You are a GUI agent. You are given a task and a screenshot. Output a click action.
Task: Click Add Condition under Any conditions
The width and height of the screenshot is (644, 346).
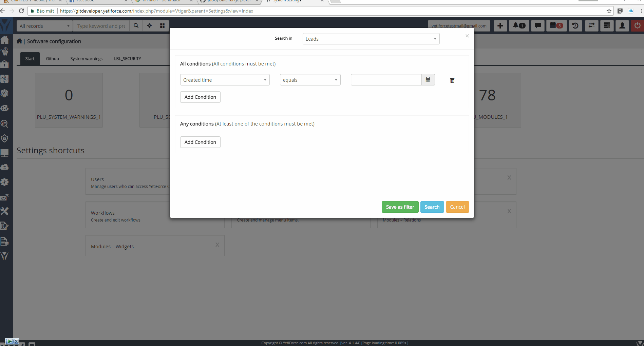(200, 142)
